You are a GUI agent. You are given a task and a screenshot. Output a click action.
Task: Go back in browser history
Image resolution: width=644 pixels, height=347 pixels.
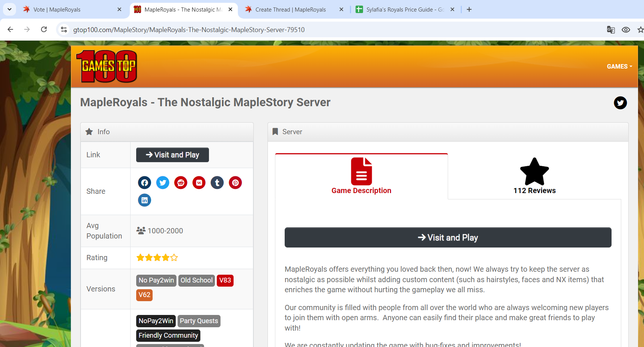(10, 29)
